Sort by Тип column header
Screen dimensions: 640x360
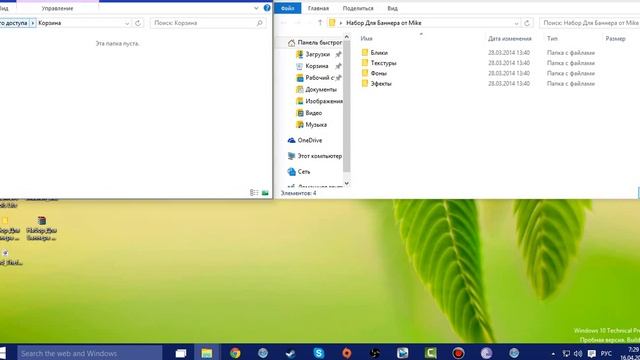(x=552, y=38)
